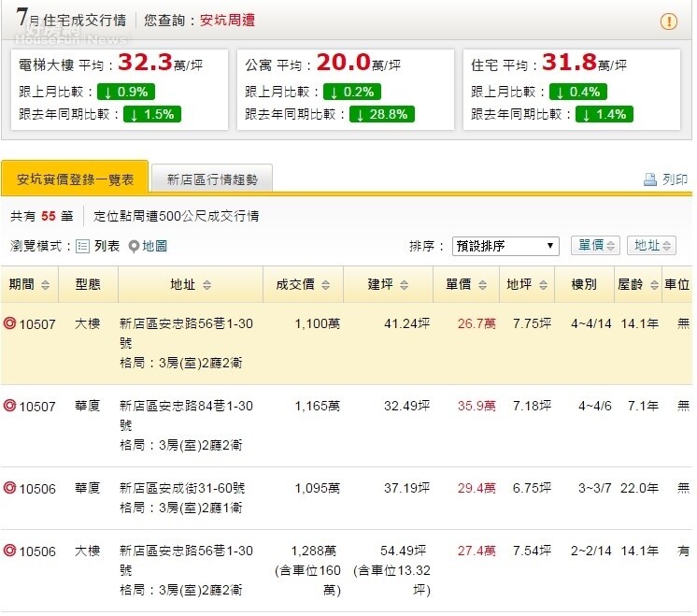The height and width of the screenshot is (616, 697).
Task: Click the 37.19坪 building area
Action: [406, 488]
